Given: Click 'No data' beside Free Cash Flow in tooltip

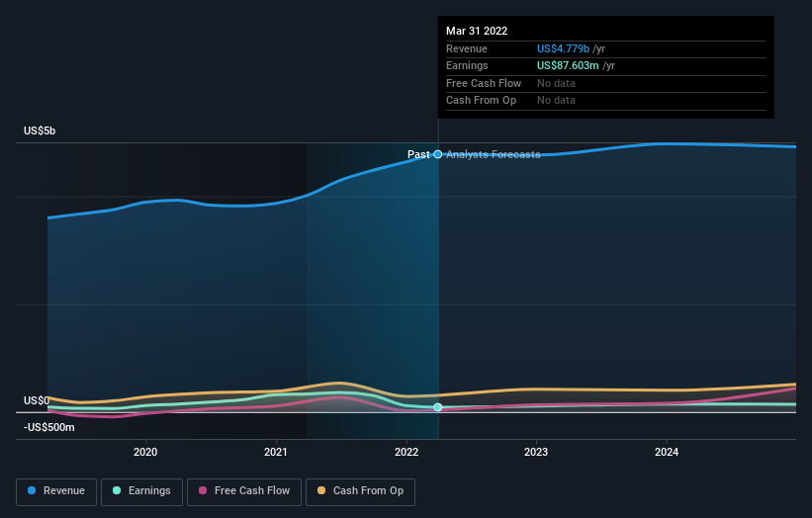Looking at the screenshot, I should tap(556, 83).
